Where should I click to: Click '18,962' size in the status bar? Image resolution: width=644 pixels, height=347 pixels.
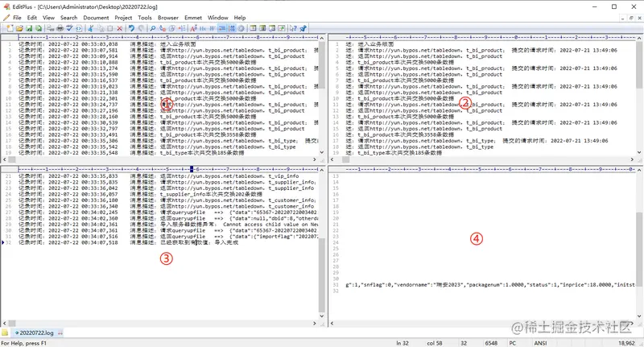pos(626,343)
